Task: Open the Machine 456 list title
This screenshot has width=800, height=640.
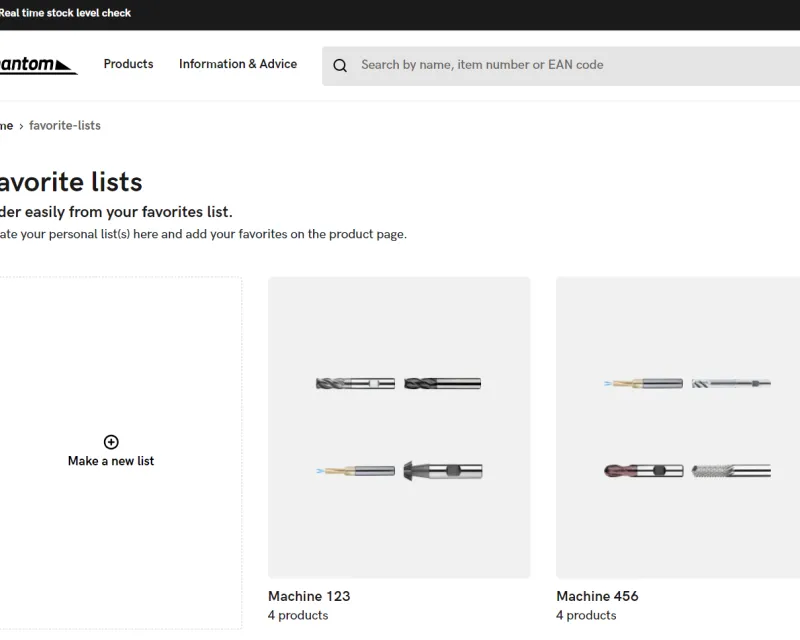Action: click(x=597, y=596)
